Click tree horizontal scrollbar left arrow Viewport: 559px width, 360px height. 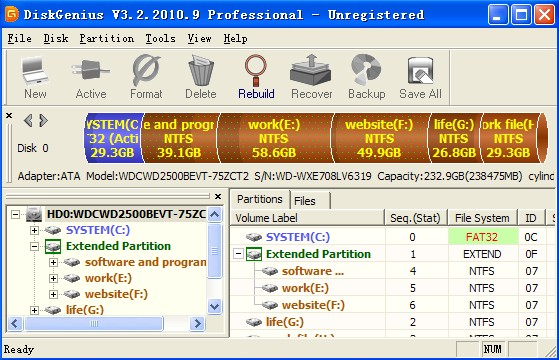tap(15, 324)
